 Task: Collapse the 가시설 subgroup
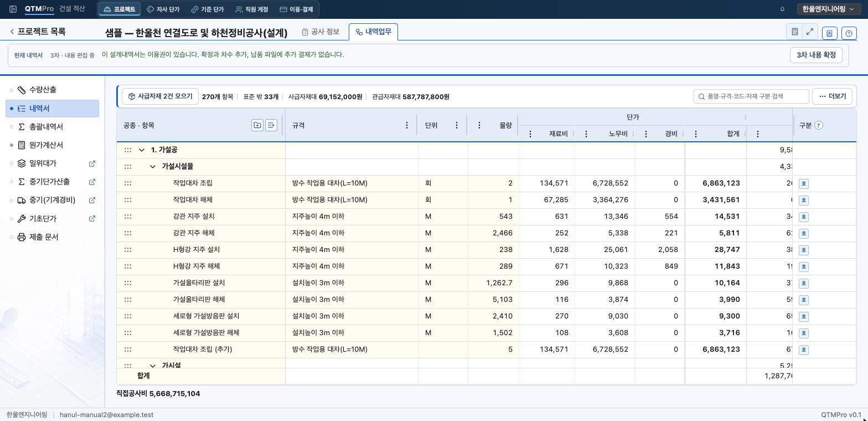click(x=153, y=366)
